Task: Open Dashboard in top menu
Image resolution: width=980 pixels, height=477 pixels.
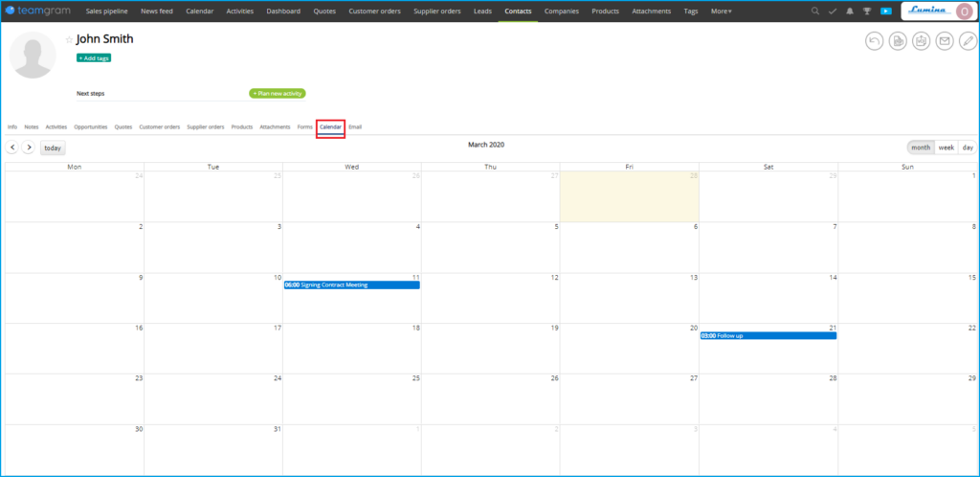Action: tap(283, 11)
